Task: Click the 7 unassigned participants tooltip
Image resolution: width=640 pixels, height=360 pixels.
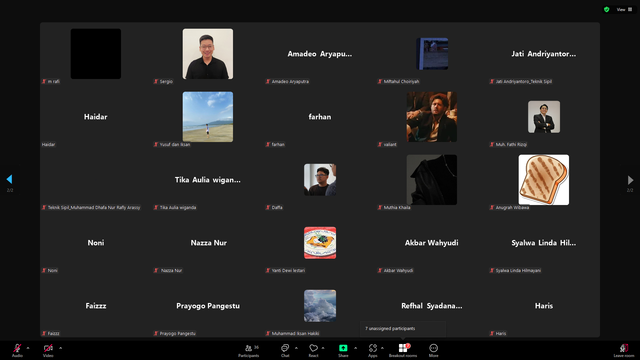Action: tap(403, 329)
